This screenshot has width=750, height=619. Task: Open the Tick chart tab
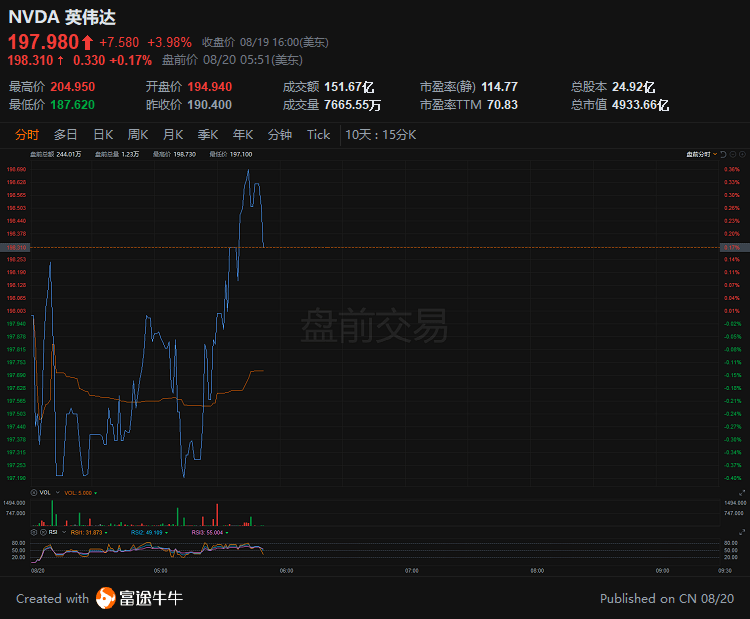pyautogui.click(x=318, y=135)
